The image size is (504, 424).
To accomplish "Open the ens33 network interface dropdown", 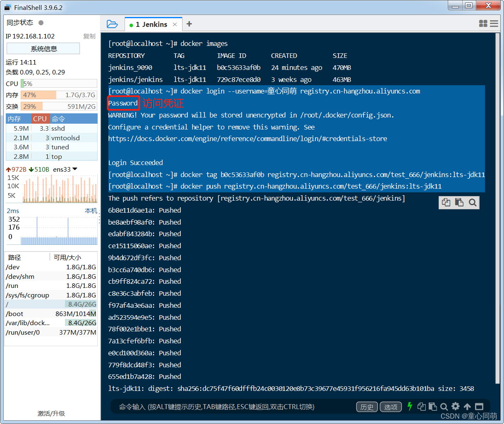I will 65,169.
